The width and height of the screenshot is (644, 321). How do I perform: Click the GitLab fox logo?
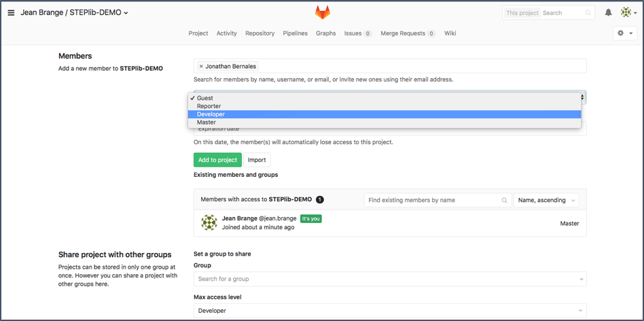coord(322,12)
